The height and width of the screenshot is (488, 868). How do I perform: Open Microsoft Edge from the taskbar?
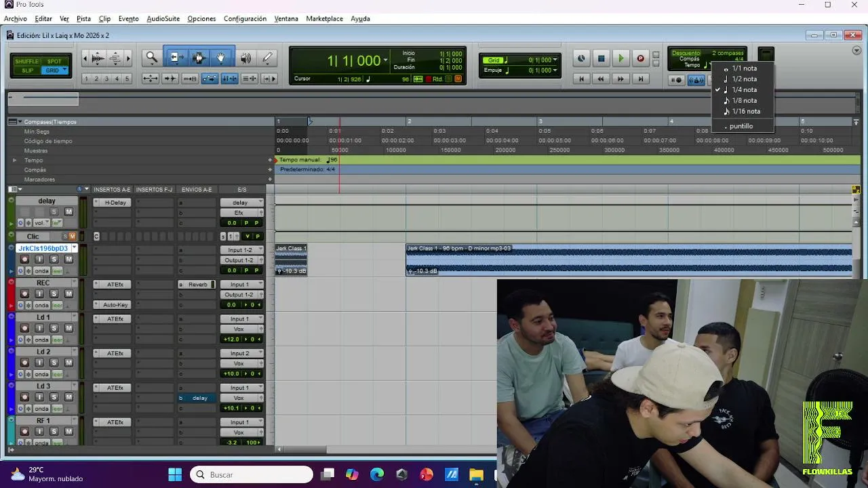tap(377, 474)
